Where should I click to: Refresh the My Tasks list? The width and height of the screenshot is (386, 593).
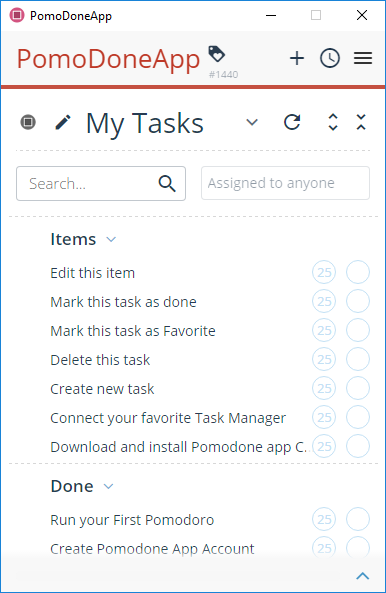[x=292, y=122]
